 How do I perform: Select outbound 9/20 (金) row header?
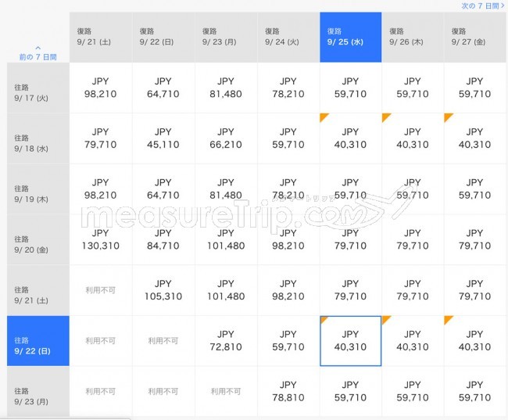pos(37,240)
